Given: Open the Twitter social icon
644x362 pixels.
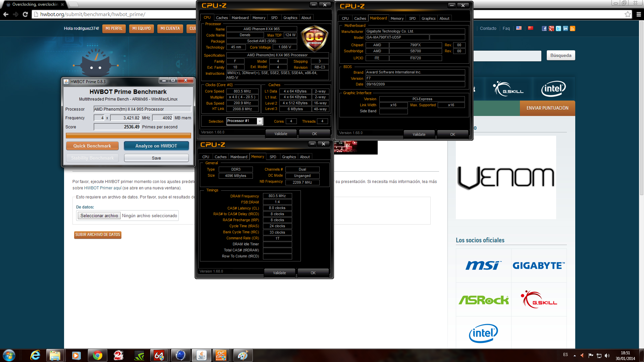Looking at the screenshot, I should [x=558, y=28].
